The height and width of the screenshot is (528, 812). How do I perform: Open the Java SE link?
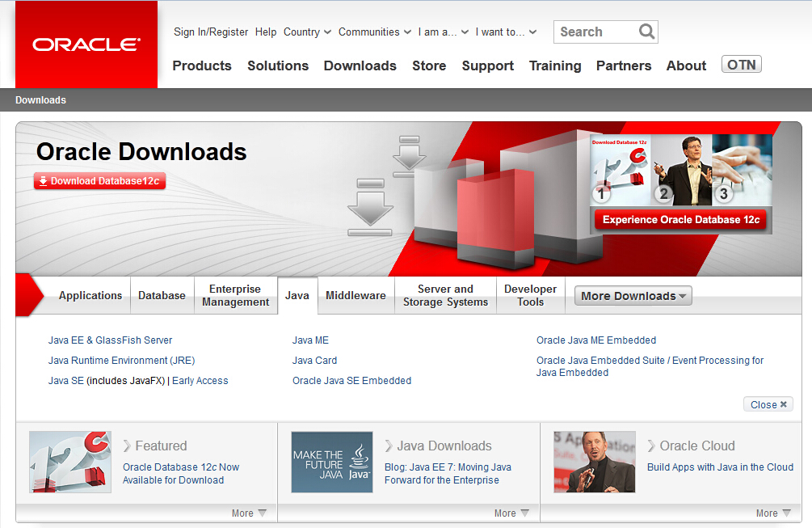[x=65, y=381]
